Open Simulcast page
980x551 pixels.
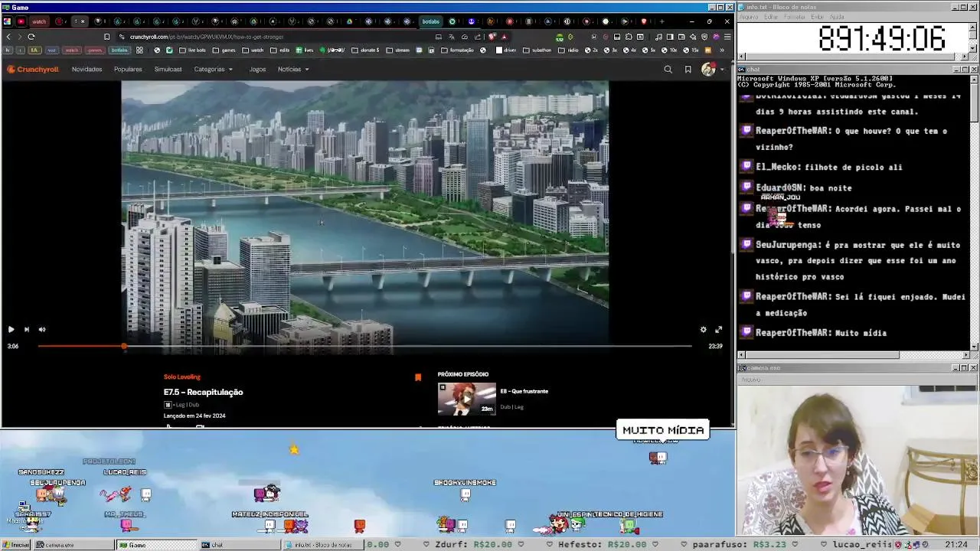click(168, 70)
